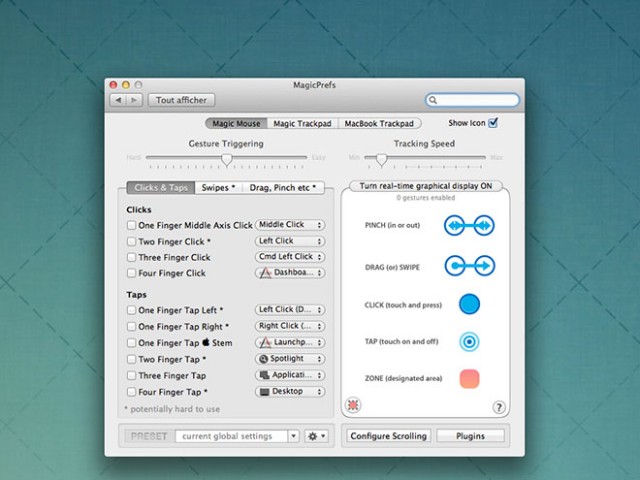This screenshot has height=480, width=640.
Task: Open the Desktop action dropdown
Action: click(290, 391)
